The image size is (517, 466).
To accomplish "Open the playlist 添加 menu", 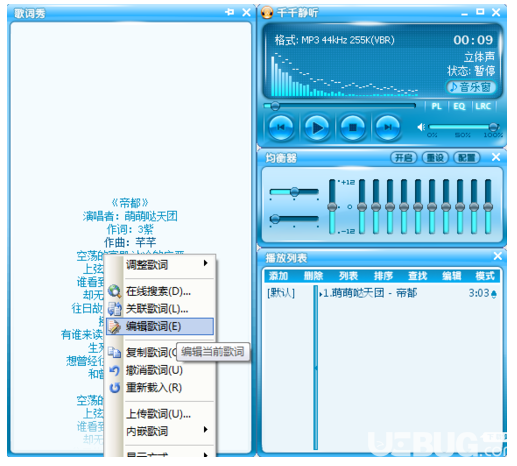I will (x=278, y=276).
